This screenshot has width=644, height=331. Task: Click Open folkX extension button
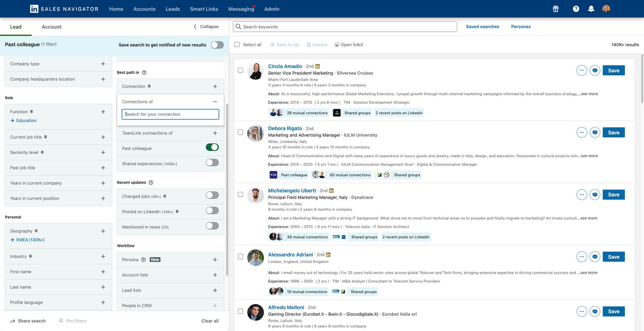click(349, 45)
